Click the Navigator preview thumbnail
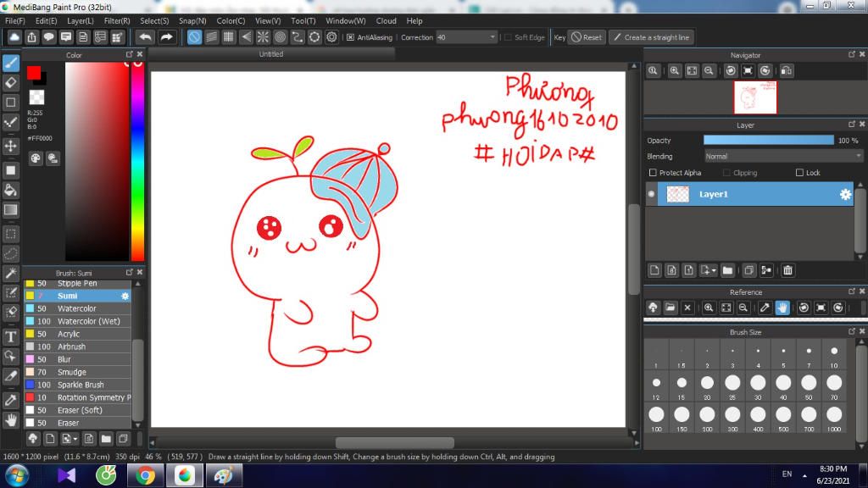Image resolution: width=868 pixels, height=488 pixels. (755, 97)
